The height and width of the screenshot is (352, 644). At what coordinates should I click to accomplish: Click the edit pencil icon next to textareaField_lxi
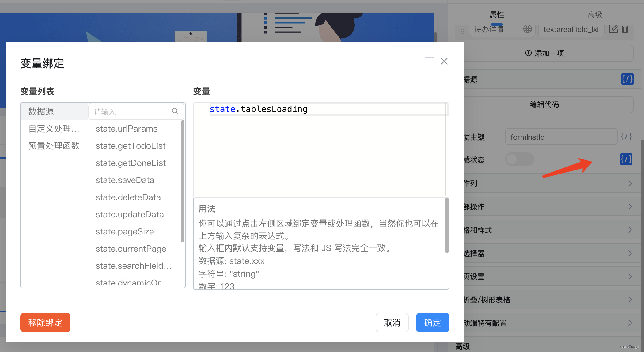pyautogui.click(x=613, y=29)
